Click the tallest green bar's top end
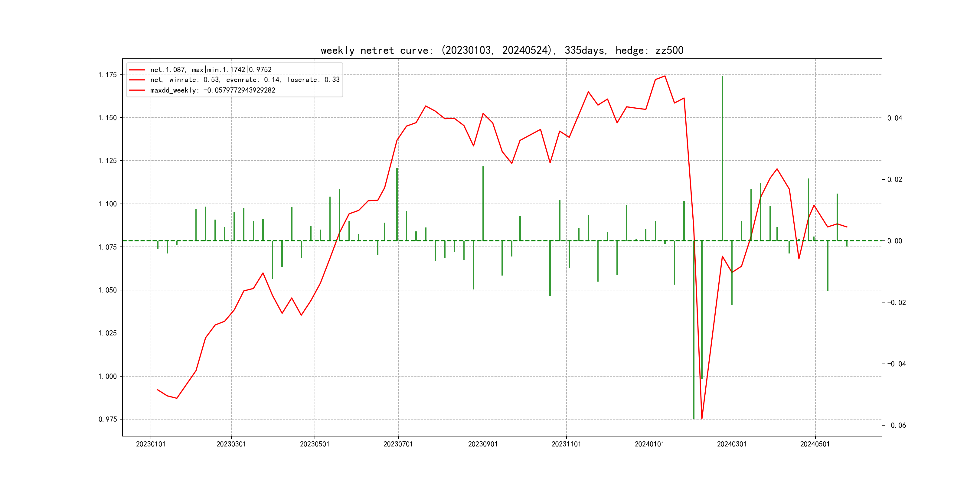 (x=722, y=77)
